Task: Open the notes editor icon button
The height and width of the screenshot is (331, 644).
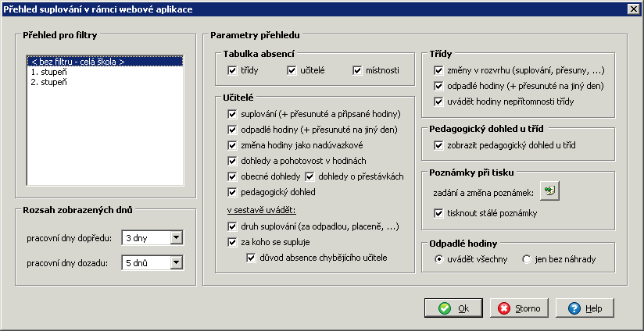Action: coord(549,190)
